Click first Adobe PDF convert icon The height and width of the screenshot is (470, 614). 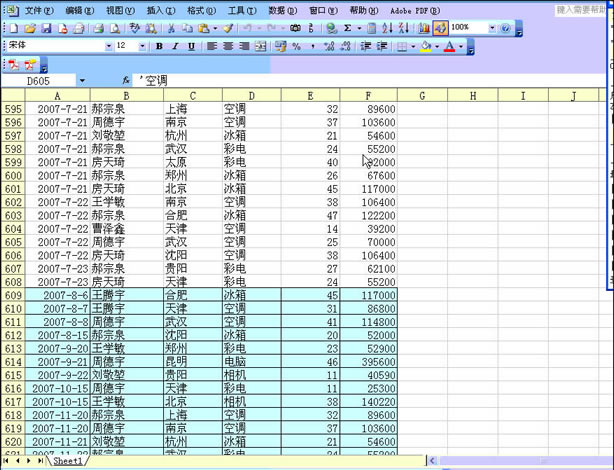click(x=14, y=65)
